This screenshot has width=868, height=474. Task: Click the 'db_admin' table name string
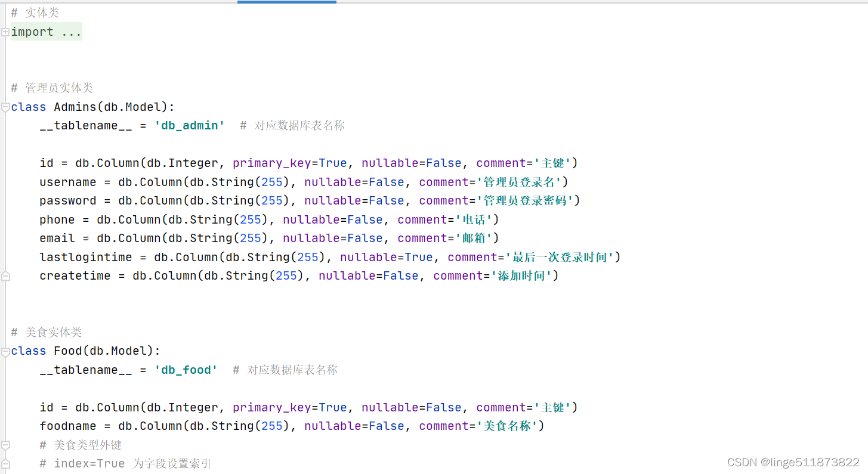point(190,126)
